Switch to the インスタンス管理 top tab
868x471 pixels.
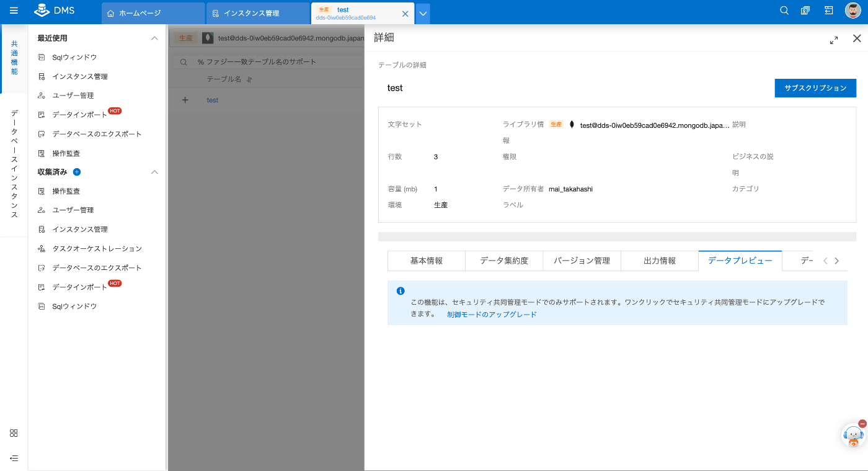258,13
